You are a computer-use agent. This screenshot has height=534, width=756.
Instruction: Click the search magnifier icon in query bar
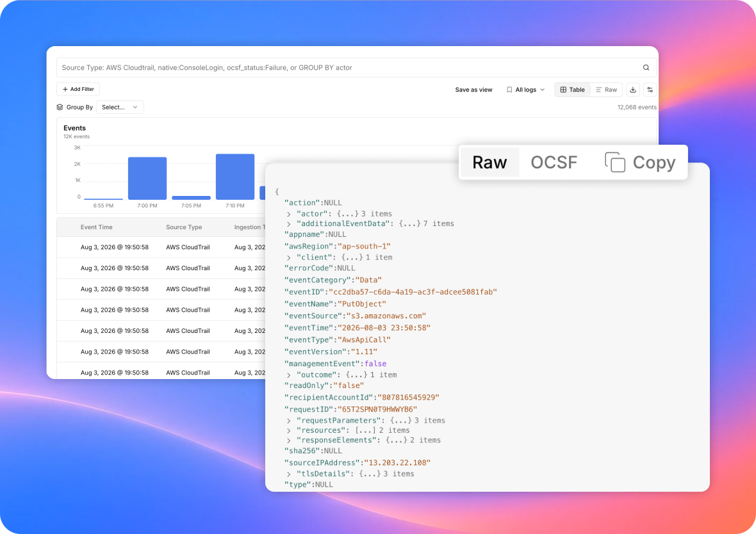(x=646, y=67)
